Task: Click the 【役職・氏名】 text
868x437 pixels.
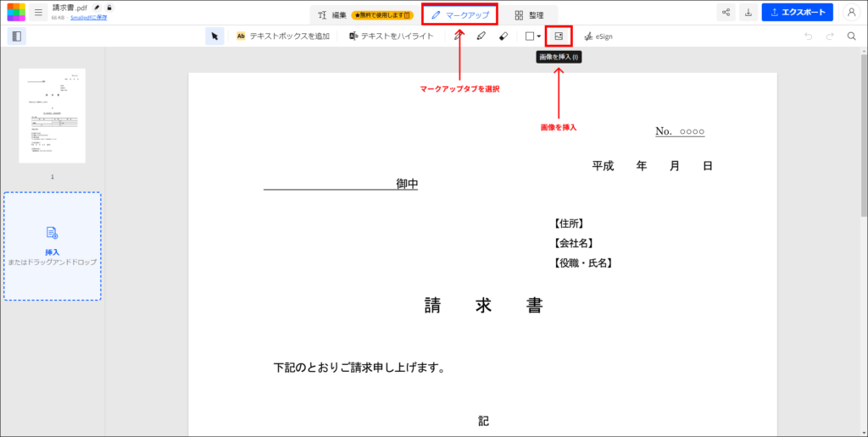Action: (x=583, y=263)
